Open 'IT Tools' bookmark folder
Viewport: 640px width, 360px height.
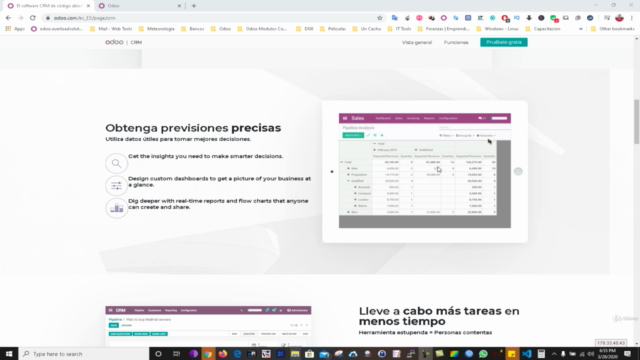point(399,29)
